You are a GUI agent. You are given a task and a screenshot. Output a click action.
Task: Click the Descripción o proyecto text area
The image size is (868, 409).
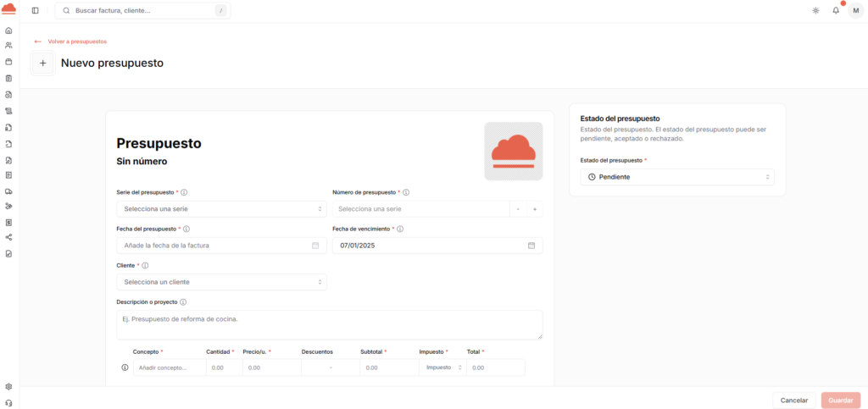coord(329,324)
